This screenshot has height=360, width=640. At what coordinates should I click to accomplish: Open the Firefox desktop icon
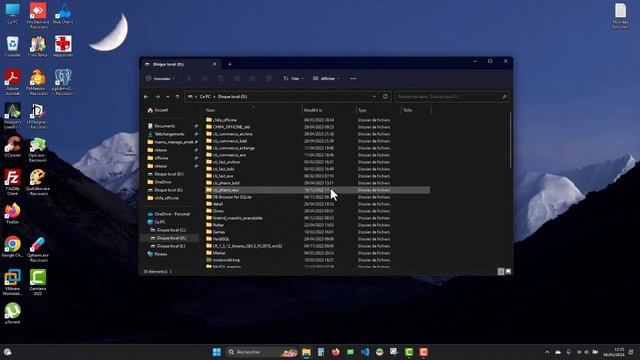12,213
